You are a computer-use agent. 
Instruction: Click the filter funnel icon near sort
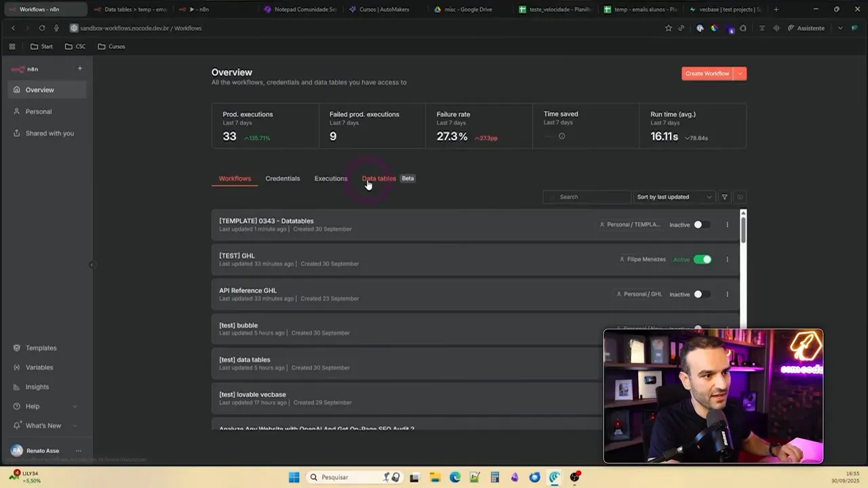click(724, 197)
